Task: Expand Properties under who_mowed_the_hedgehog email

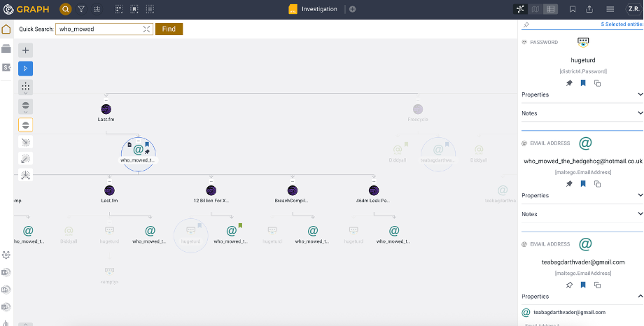Action: point(582,195)
